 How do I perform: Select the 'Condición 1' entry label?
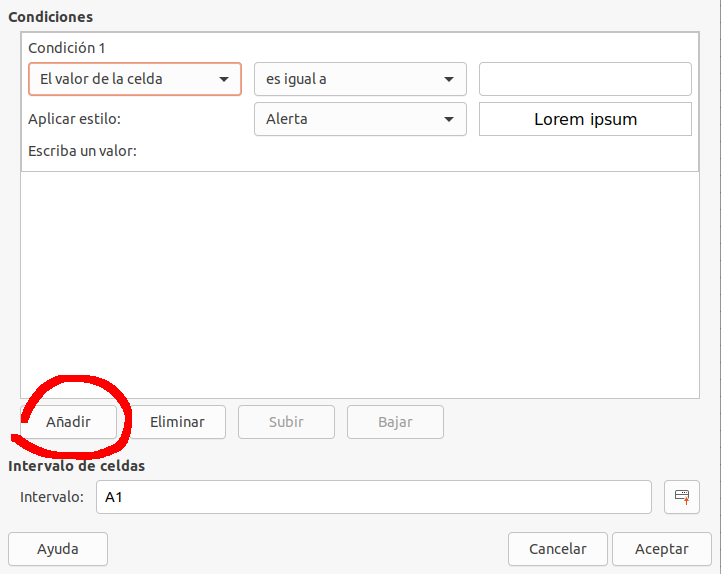tap(67, 48)
